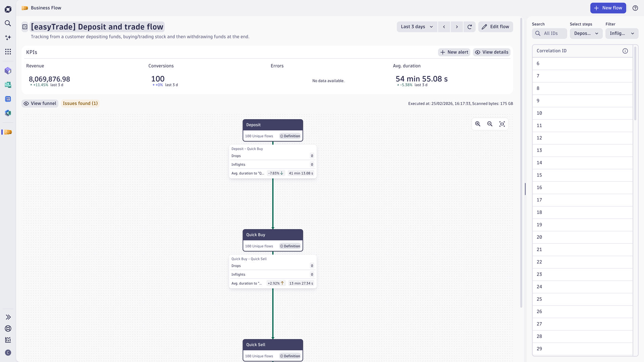Image resolution: width=644 pixels, height=362 pixels.
Task: Expand the left sidebar navigation
Action: pos(8,317)
